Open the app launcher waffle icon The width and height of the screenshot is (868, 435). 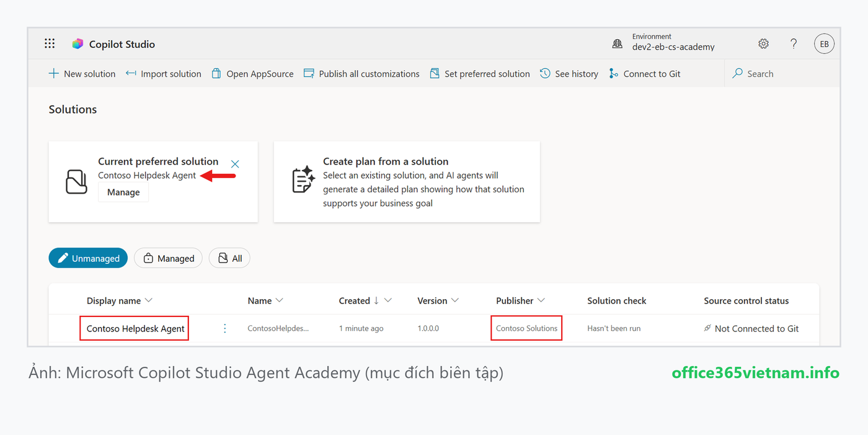(x=50, y=43)
